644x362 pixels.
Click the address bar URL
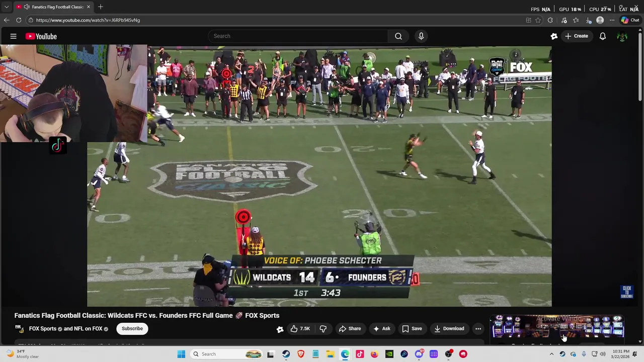pos(88,20)
